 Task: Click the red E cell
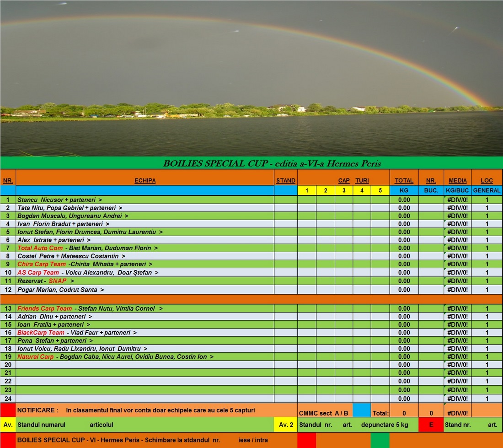431,425
